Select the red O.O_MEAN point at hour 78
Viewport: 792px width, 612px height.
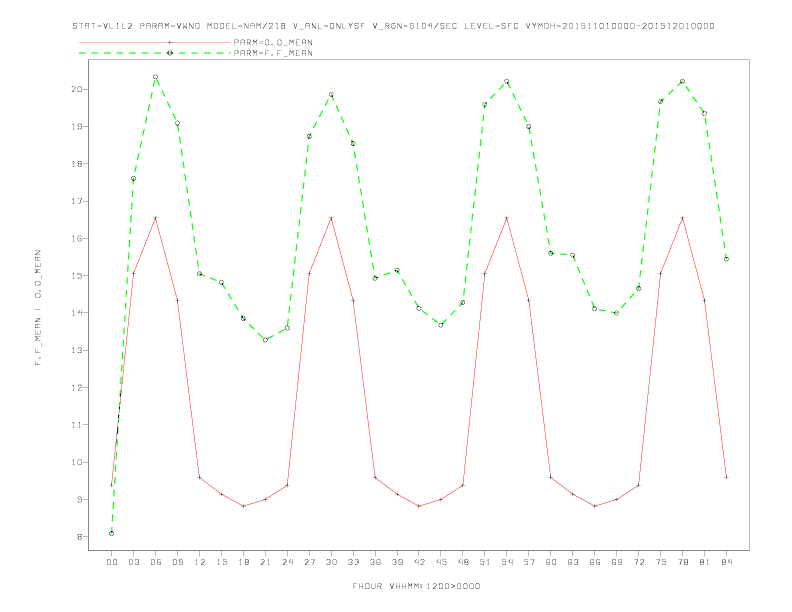(682, 218)
